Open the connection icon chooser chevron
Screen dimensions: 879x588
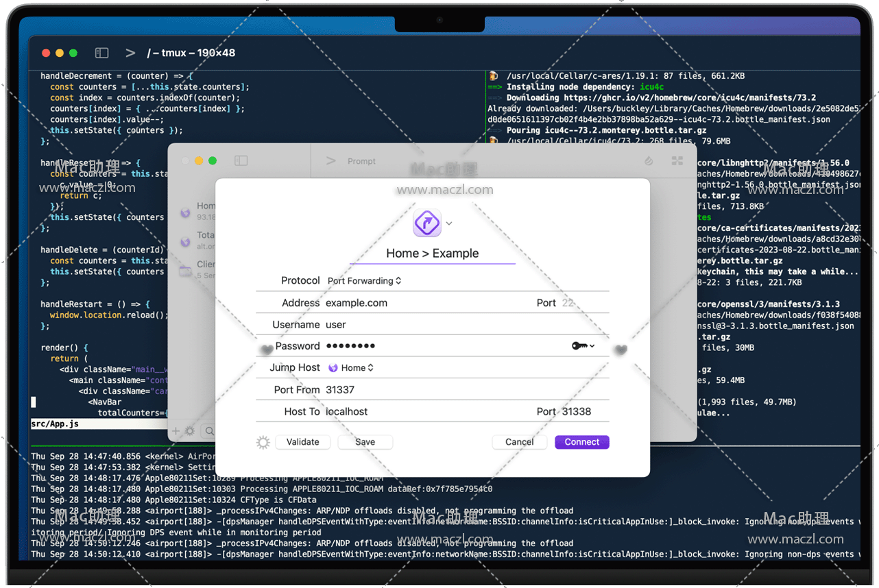click(449, 223)
